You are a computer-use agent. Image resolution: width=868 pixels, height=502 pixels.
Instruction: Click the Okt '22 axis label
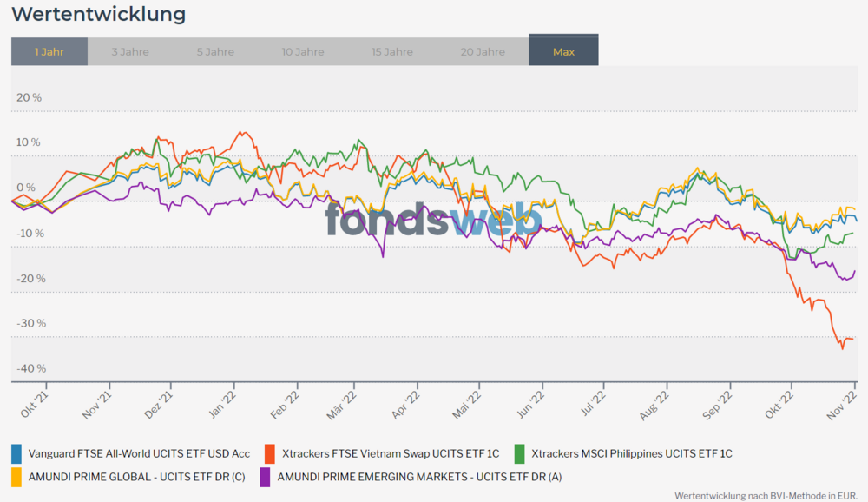point(779,404)
